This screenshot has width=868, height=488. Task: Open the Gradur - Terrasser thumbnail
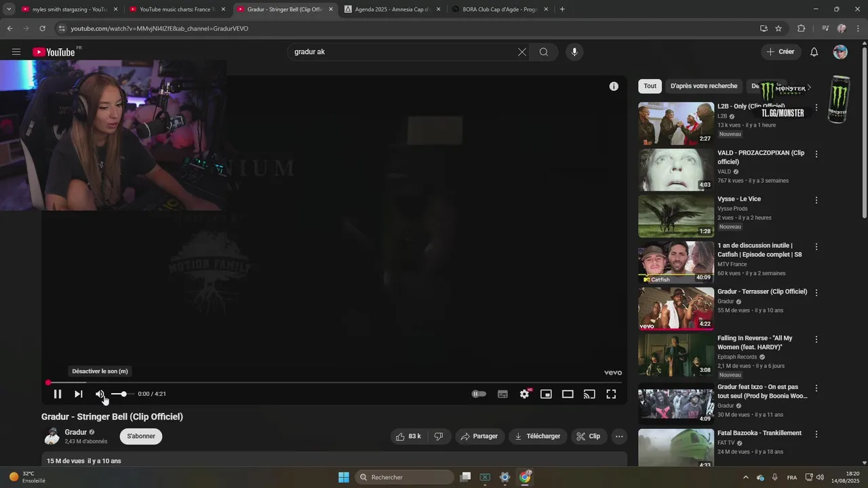(x=676, y=309)
